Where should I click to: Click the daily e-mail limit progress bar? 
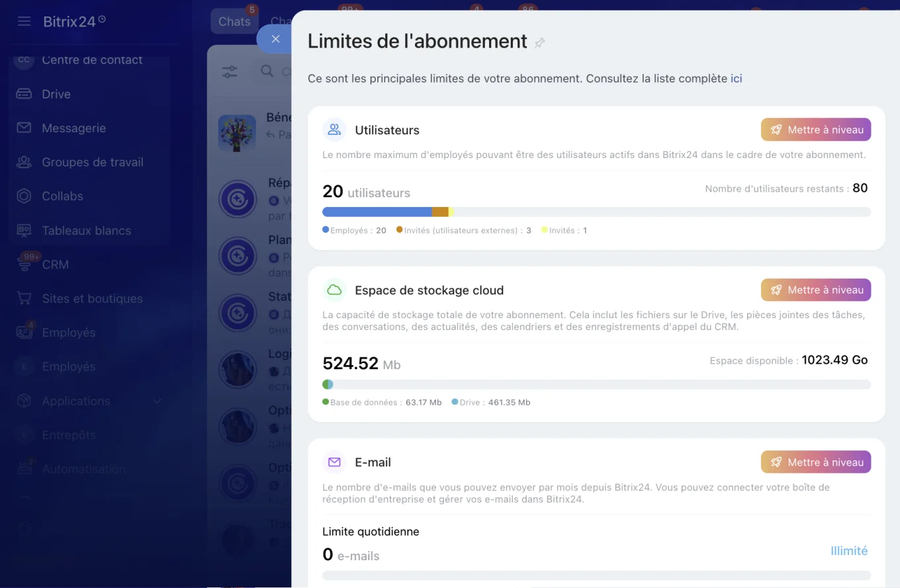[596, 575]
